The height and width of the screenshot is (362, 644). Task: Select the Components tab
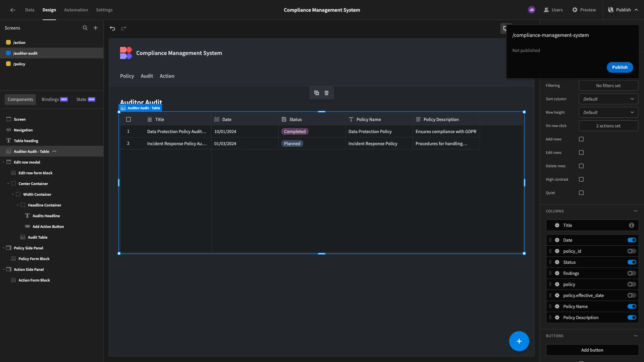[x=20, y=100]
